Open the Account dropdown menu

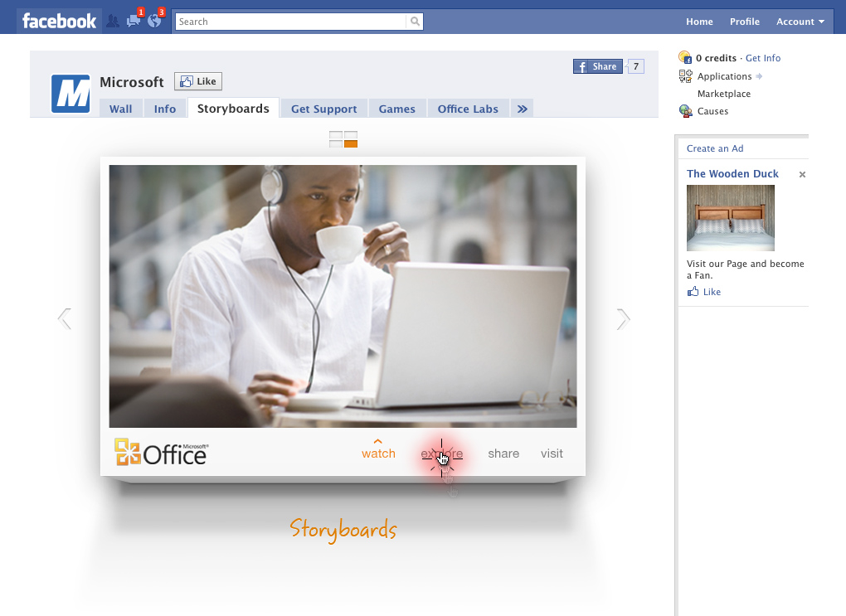point(800,22)
